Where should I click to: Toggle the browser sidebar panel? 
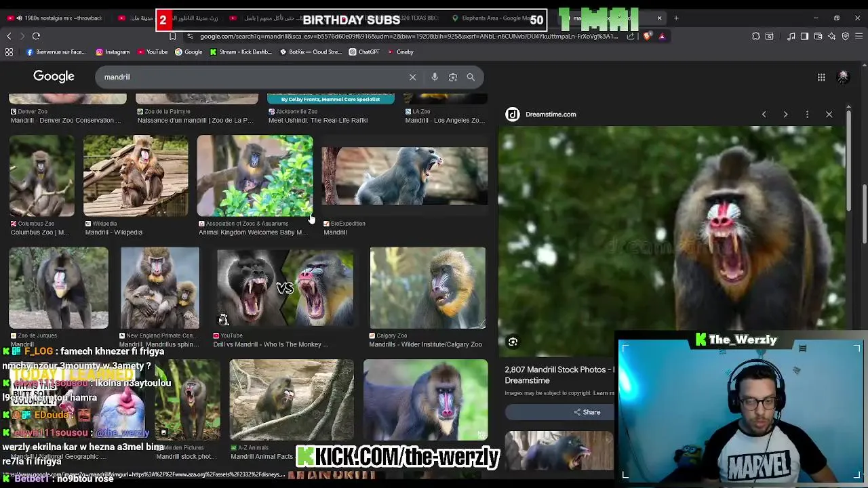804,36
